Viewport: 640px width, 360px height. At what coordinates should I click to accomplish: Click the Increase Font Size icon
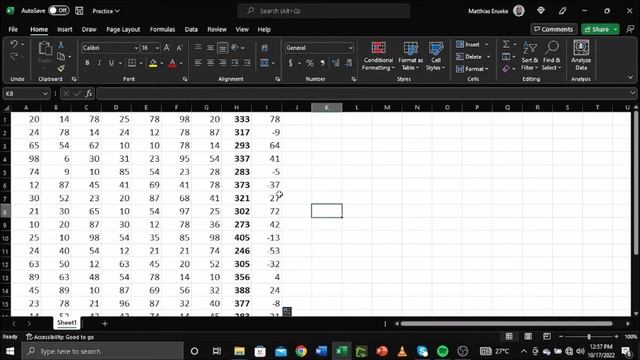167,48
